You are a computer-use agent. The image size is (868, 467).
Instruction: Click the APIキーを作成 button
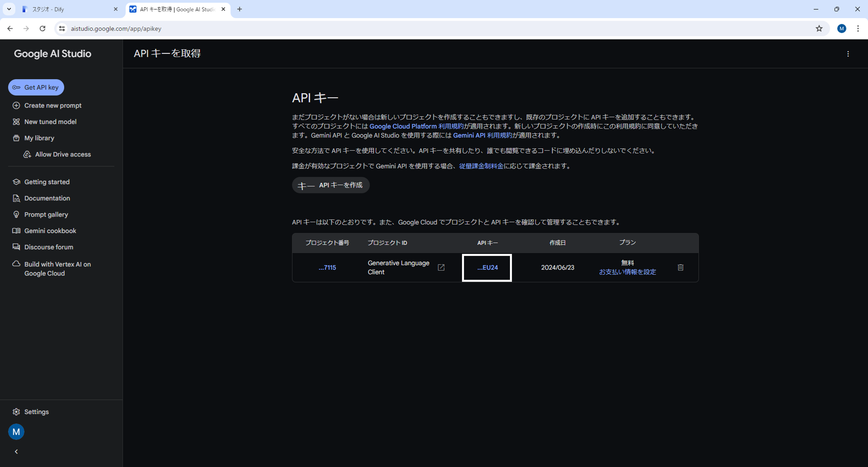click(x=331, y=185)
